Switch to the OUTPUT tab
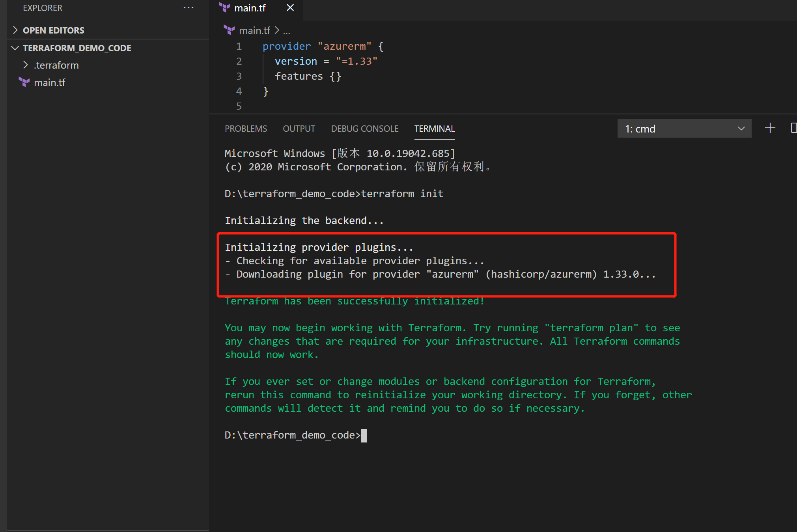This screenshot has height=532, width=797. (x=299, y=129)
